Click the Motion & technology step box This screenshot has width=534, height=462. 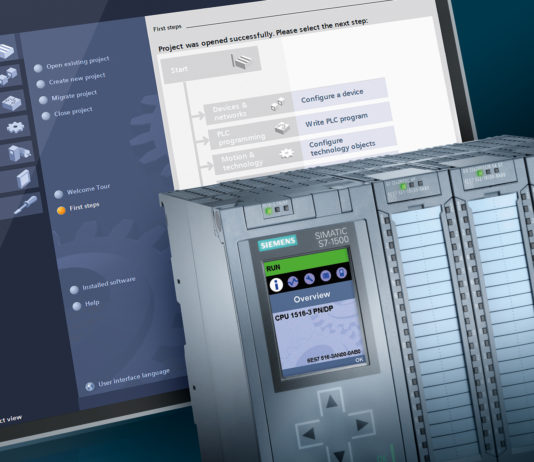(258, 159)
